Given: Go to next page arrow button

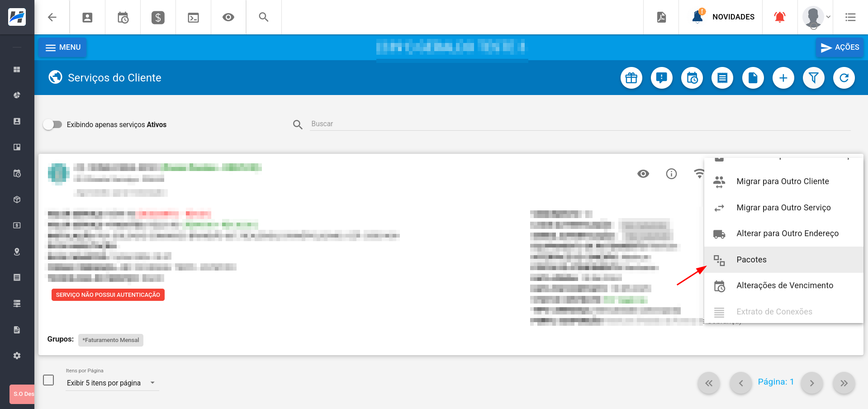Looking at the screenshot, I should [812, 383].
